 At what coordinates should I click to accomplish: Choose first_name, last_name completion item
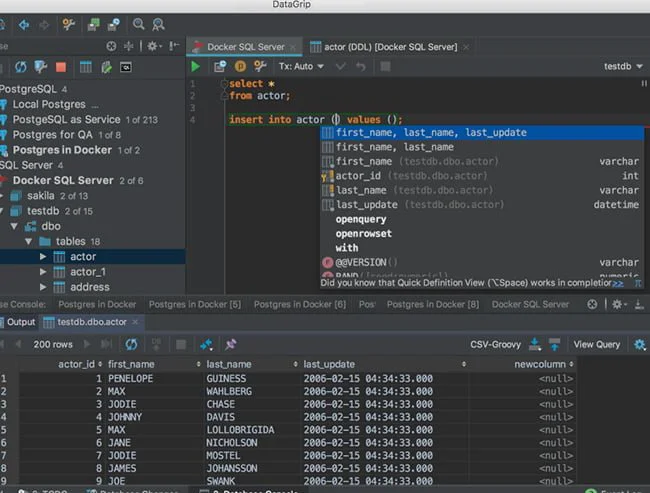pos(482,147)
